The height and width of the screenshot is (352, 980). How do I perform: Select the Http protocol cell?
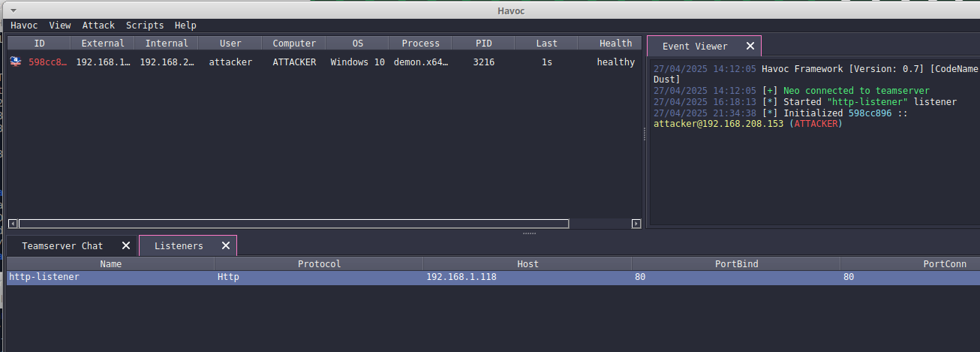tap(228, 277)
